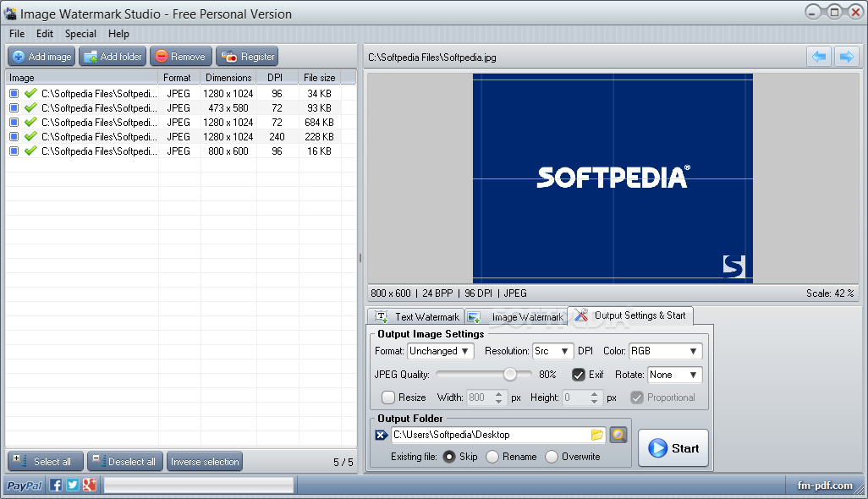Image resolution: width=868 pixels, height=499 pixels.
Task: Click green checkmark of 34 KB row
Action: [31, 93]
